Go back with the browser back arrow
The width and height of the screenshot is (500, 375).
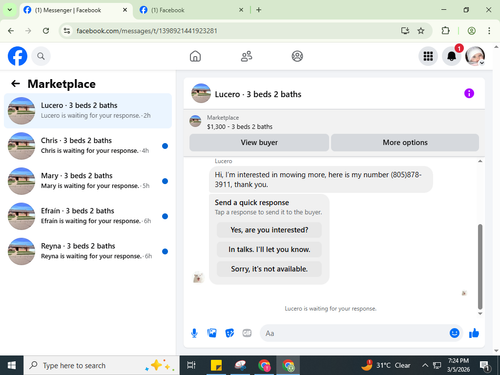[11, 31]
